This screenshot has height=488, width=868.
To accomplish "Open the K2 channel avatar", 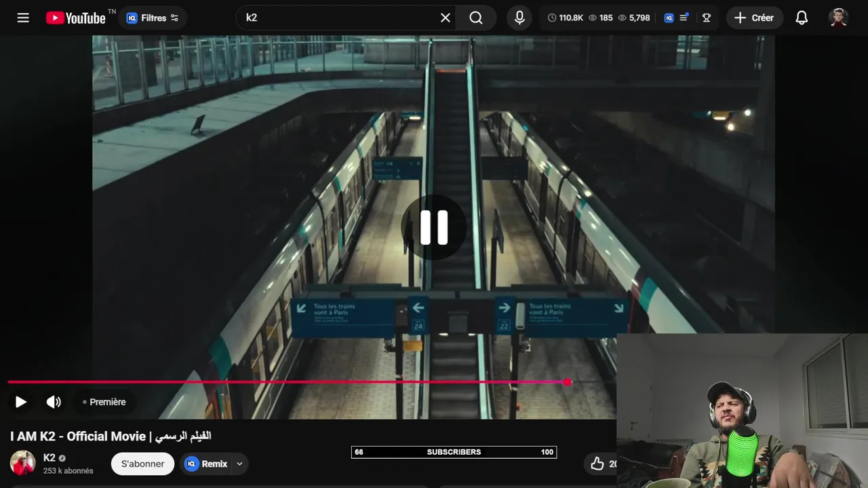I will click(22, 463).
